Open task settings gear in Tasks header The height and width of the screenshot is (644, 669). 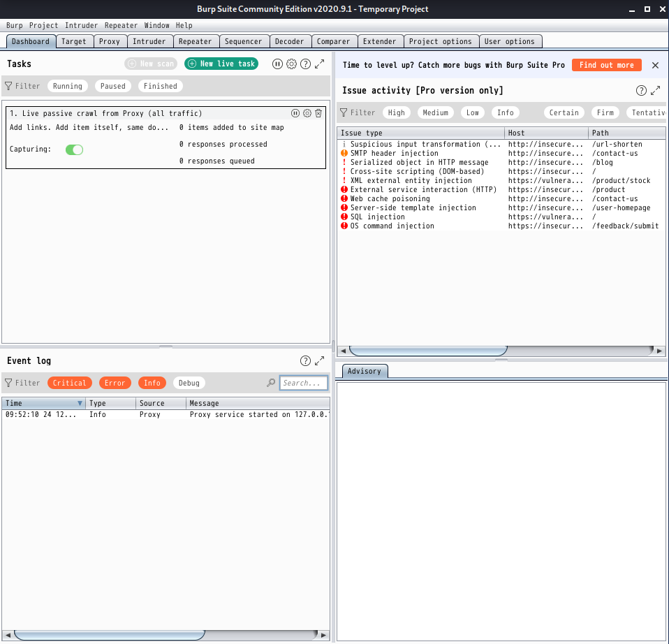tap(291, 64)
